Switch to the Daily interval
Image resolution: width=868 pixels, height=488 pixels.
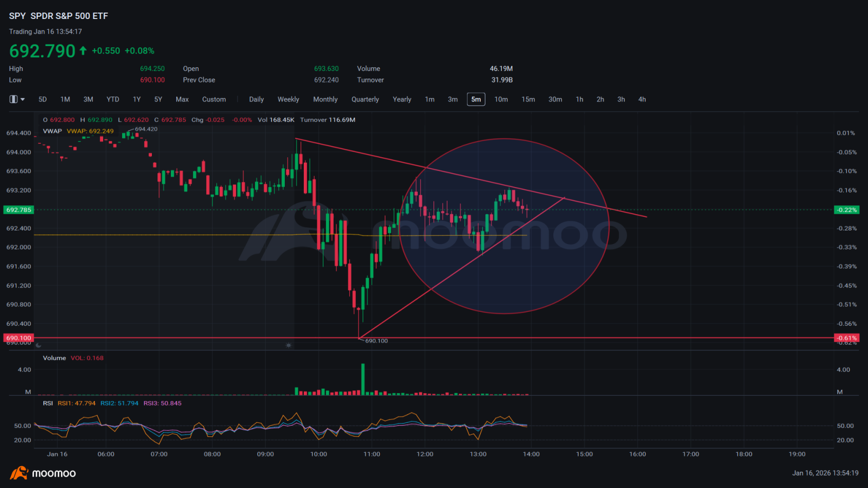pos(257,99)
